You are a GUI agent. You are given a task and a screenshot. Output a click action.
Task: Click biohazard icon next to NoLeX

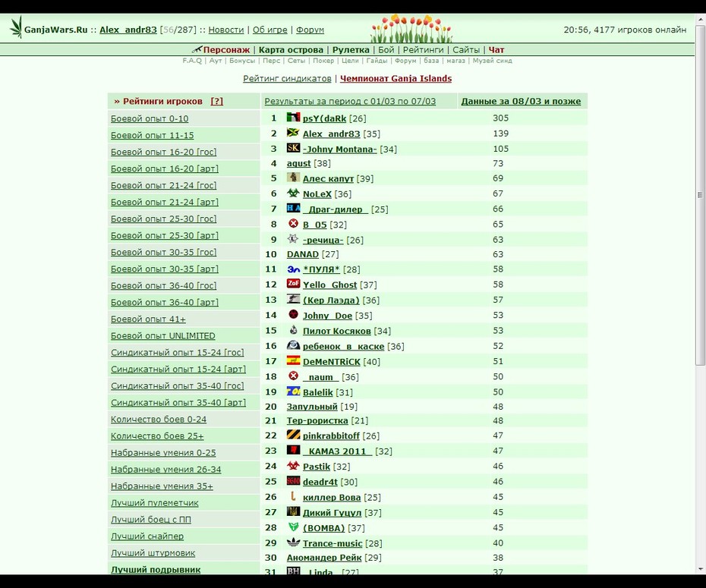tap(293, 193)
